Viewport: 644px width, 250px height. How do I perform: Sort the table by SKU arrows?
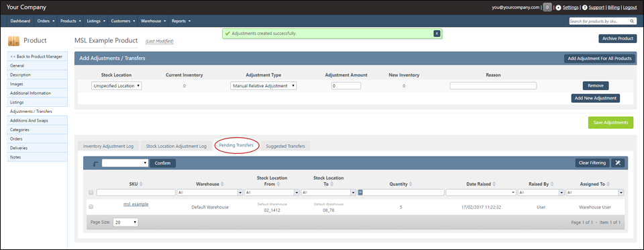click(142, 184)
